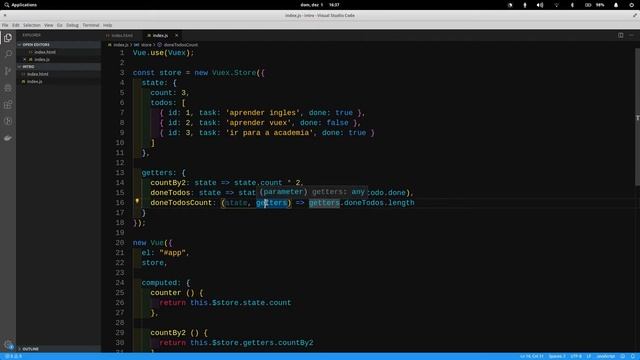This screenshot has width=640, height=360.
Task: Close the index.js editor tab with the X
Action: pyautogui.click(x=176, y=36)
